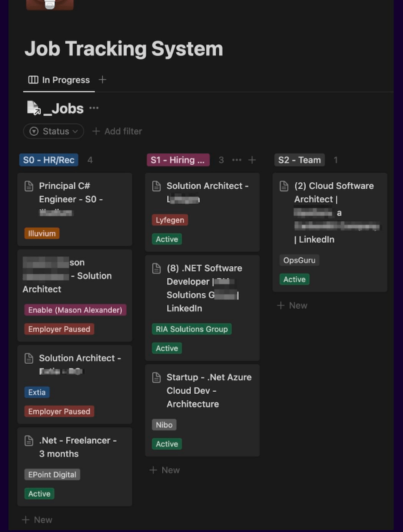Add a card with S1 column plus icon

252,160
